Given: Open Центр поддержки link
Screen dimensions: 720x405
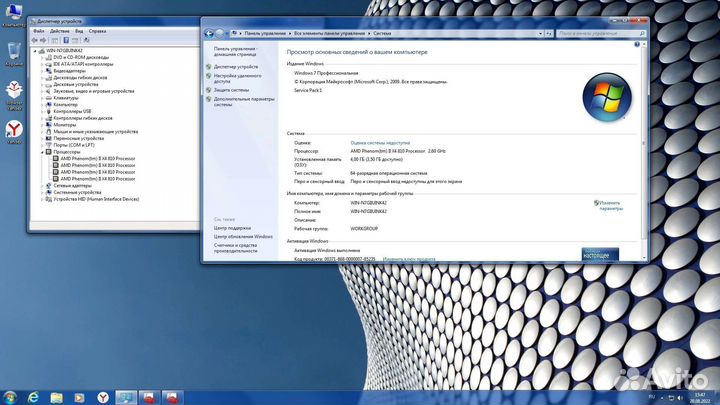Looking at the screenshot, I should 232,228.
